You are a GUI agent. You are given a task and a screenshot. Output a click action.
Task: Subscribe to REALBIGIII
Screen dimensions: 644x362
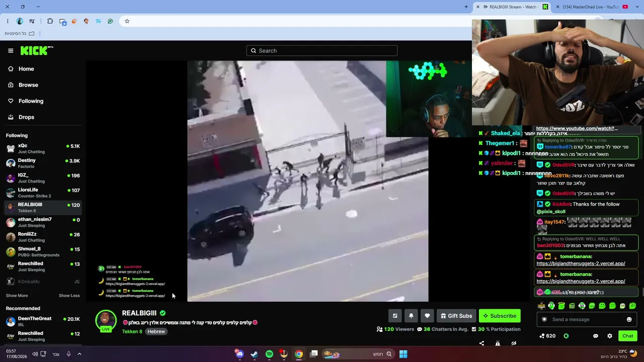click(x=500, y=316)
